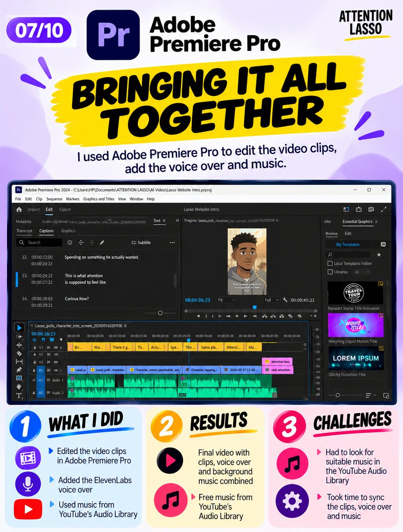This screenshot has height=532, width=403.
Task: Expand hidden panels with double chevron
Action: coord(177,220)
